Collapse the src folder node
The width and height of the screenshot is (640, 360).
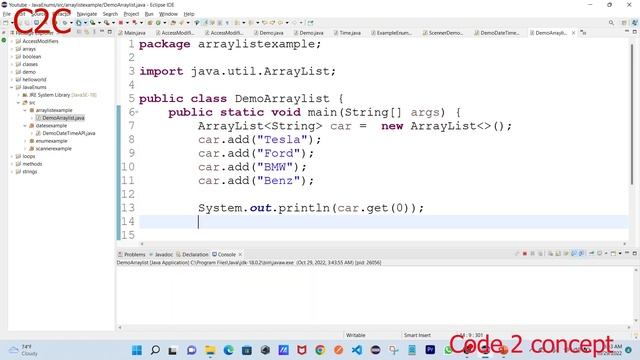tap(18, 102)
